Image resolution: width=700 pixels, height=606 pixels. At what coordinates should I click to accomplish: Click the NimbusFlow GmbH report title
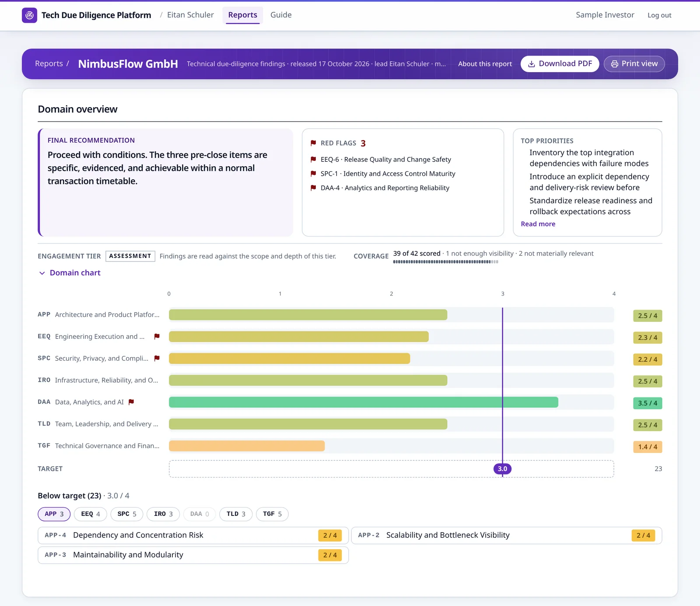[128, 64]
